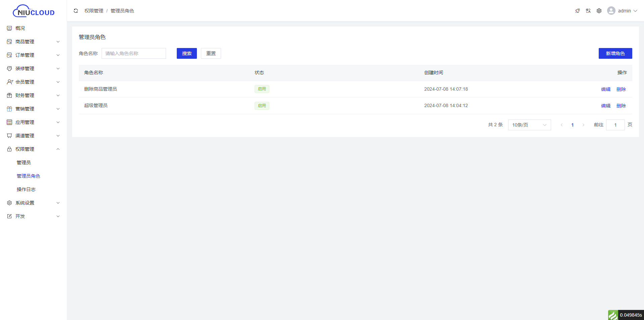Screen dimensions: 644x320
Task: Delete the 超级管理员 role
Action: (x=621, y=106)
